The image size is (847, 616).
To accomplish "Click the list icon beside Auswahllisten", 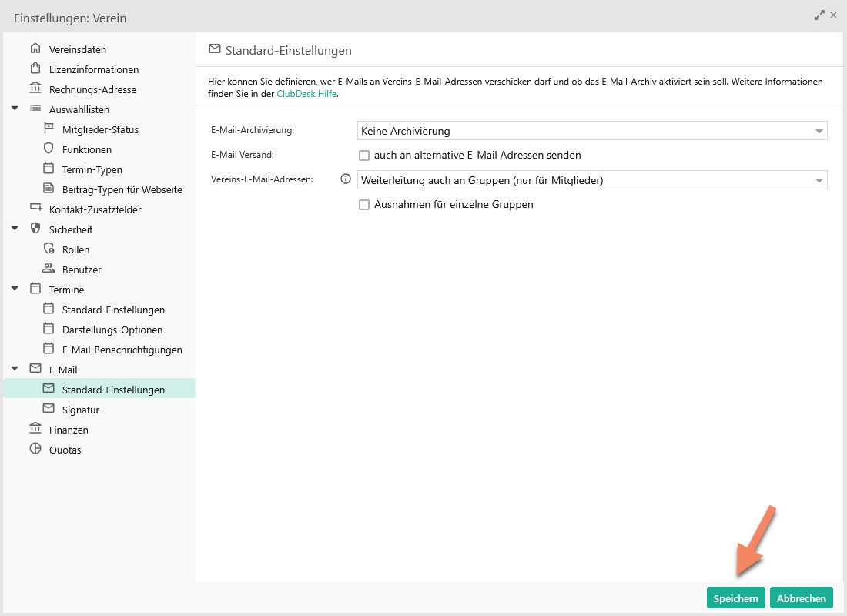I will 35,109.
